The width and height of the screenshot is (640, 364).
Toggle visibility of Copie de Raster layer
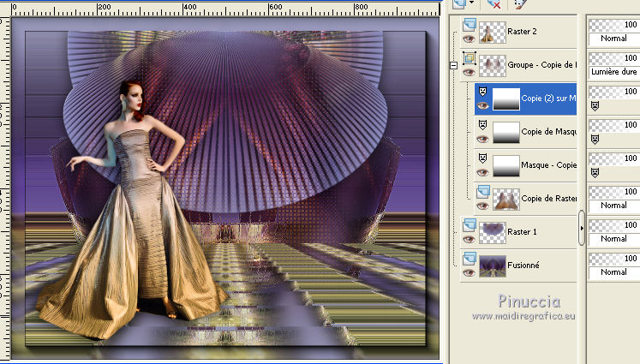[x=483, y=206]
